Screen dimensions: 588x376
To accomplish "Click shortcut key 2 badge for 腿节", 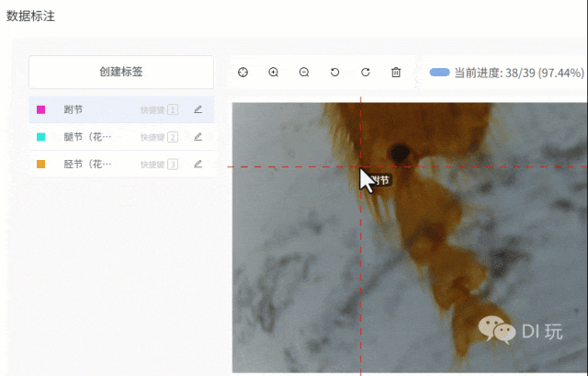I will pyautogui.click(x=173, y=137).
